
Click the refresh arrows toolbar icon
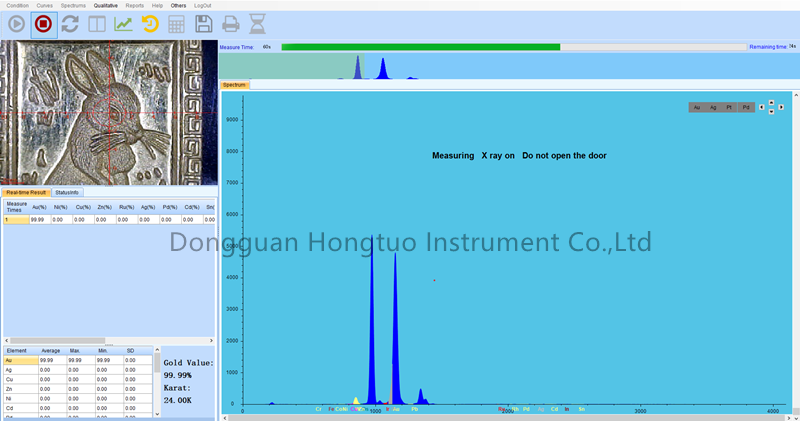tap(70, 24)
